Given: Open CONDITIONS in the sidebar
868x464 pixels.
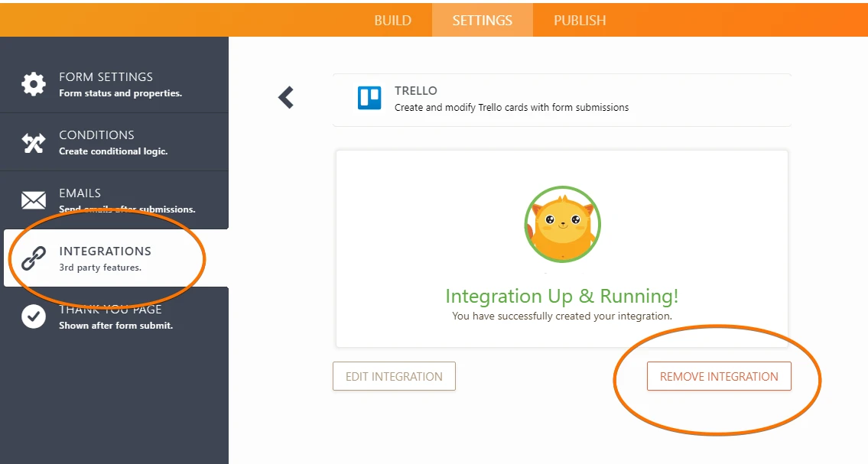Looking at the screenshot, I should coord(114,143).
